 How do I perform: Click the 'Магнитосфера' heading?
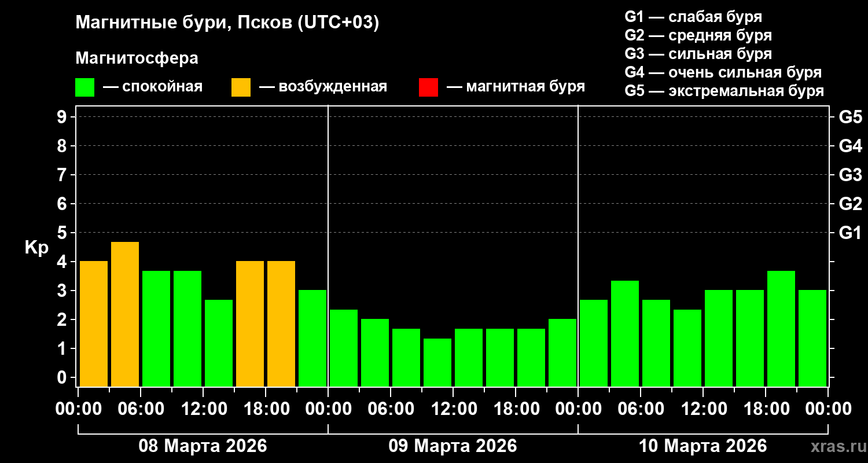click(x=137, y=58)
